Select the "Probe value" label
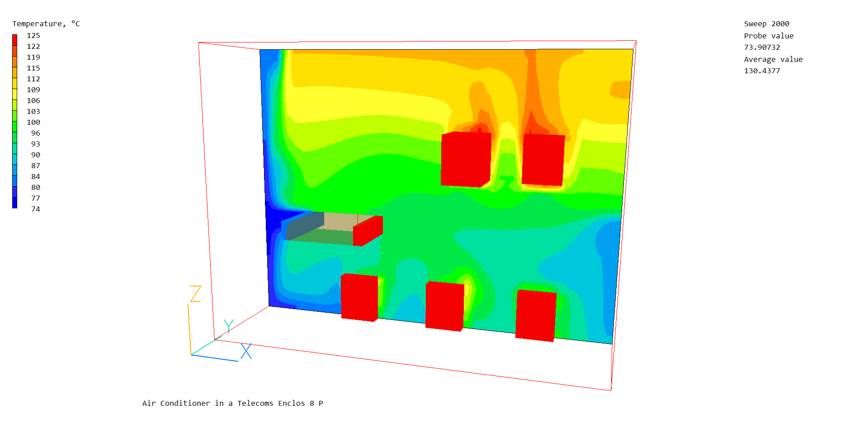The width and height of the screenshot is (868, 437). (769, 36)
